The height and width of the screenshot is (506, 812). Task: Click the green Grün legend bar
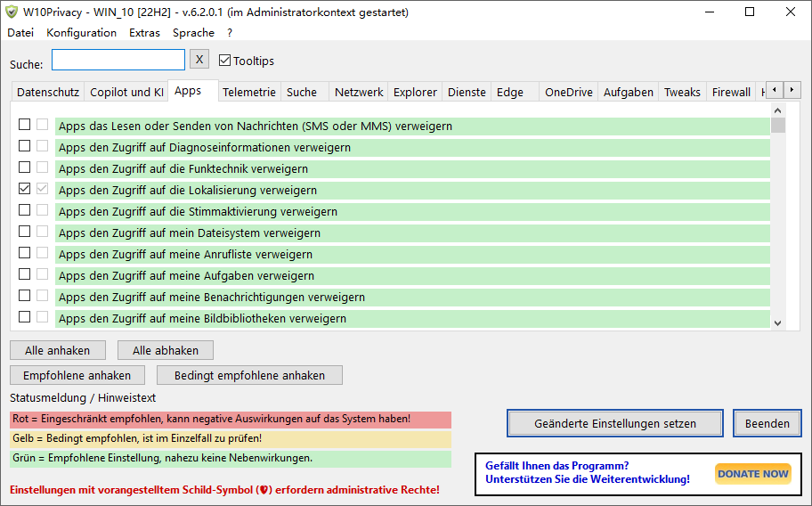231,459
